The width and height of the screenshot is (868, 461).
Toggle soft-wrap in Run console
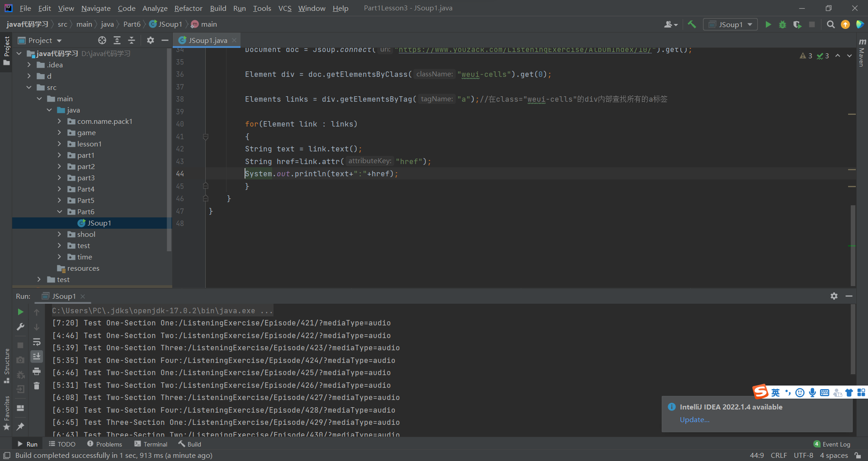point(37,342)
